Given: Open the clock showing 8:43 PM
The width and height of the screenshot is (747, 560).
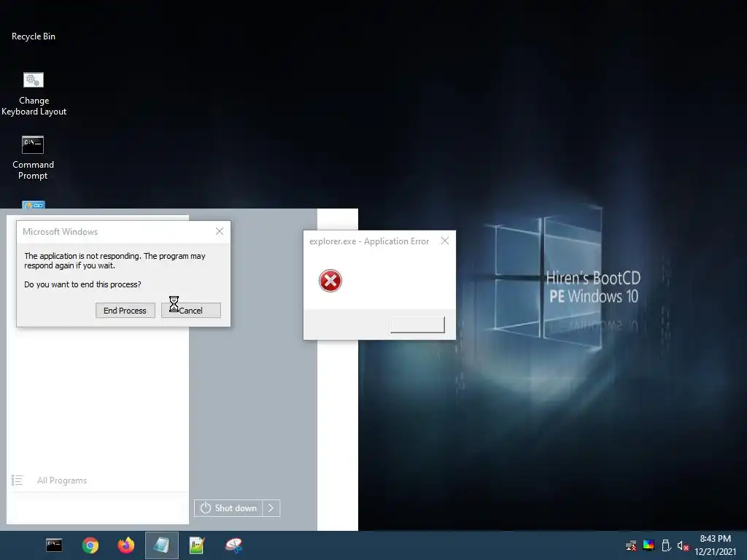Looking at the screenshot, I should pyautogui.click(x=715, y=545).
